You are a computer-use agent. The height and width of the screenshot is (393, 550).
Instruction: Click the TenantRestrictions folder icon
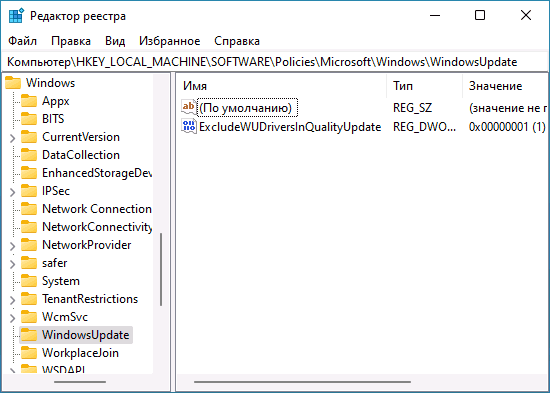29,299
